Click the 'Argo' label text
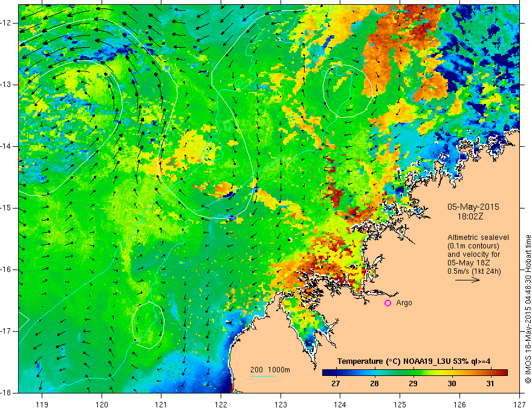The height and width of the screenshot is (411, 532). tap(404, 303)
